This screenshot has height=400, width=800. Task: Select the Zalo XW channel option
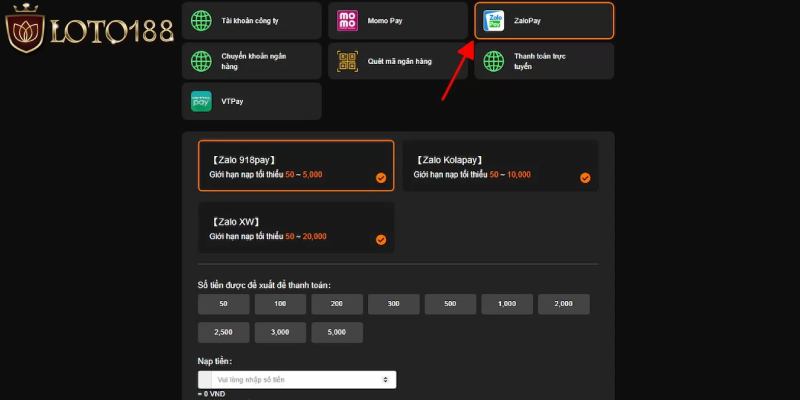click(x=295, y=227)
